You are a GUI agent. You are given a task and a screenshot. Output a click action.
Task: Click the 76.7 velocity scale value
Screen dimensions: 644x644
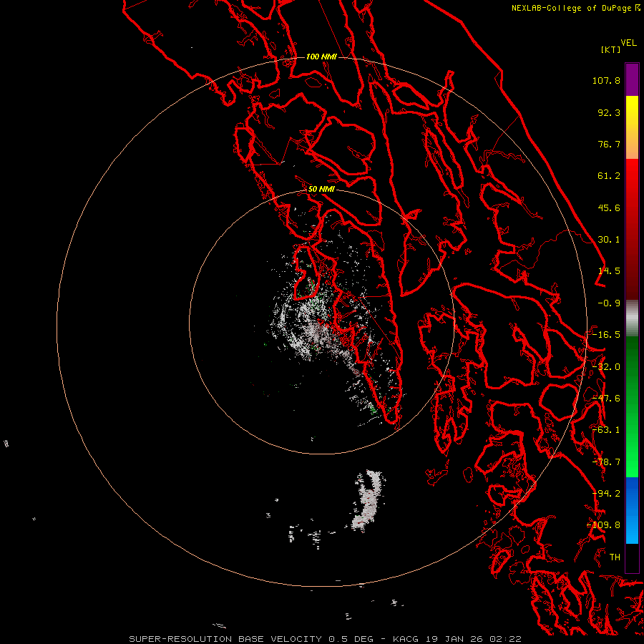tap(609, 144)
